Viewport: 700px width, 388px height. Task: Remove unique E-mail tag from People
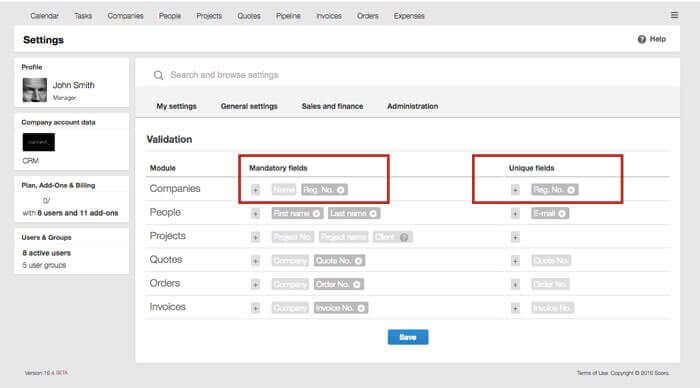[562, 213]
